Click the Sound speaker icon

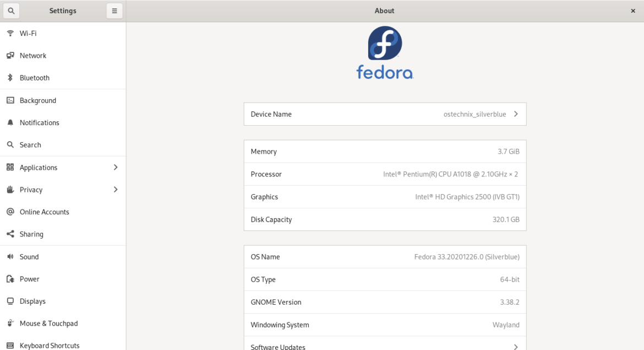[10, 256]
